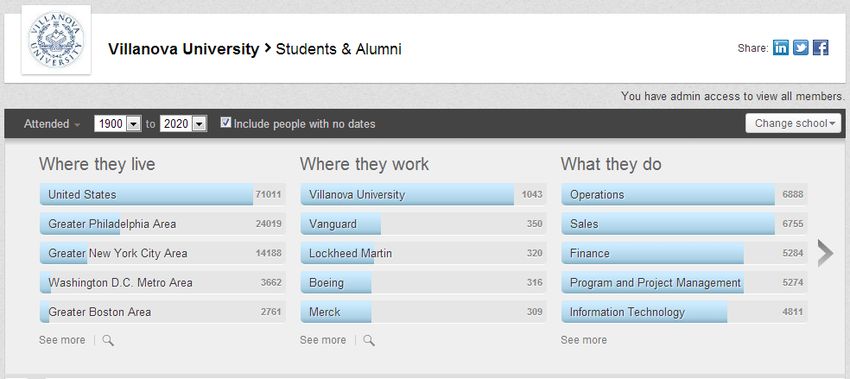This screenshot has width=850, height=379.
Task: Open search icon under Where they work
Action: pos(369,341)
